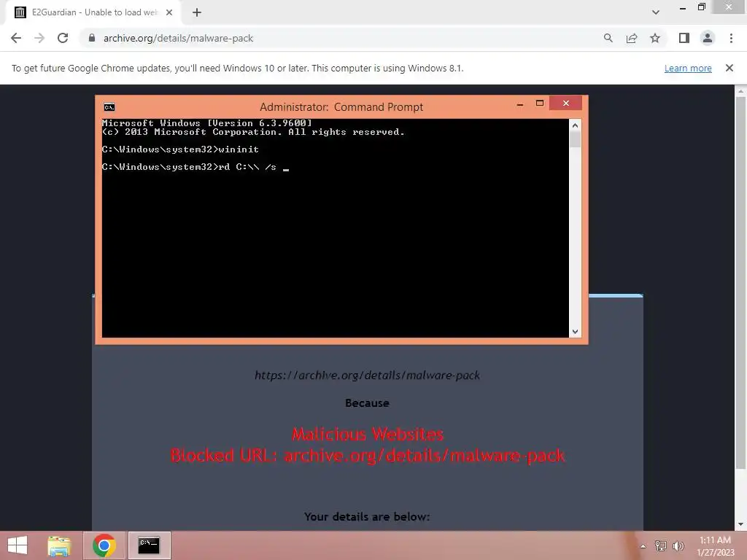The image size is (747, 560).
Task: Open Windows Start button
Action: (18, 545)
